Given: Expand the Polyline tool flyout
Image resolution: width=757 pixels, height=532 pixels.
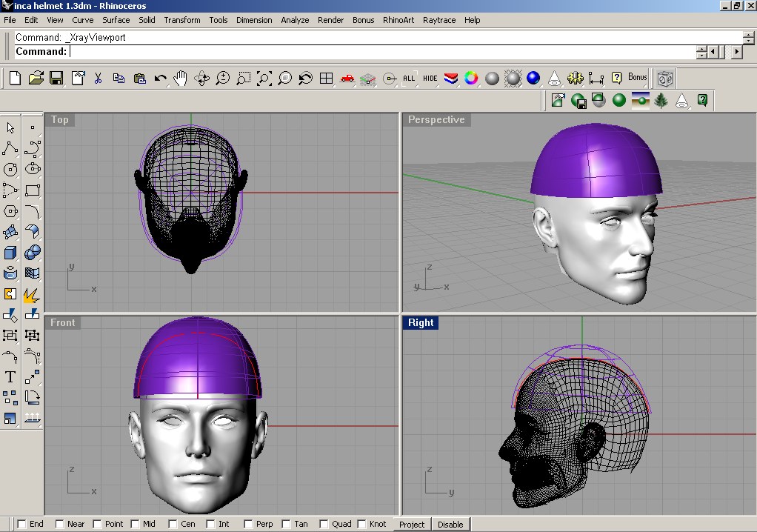Looking at the screenshot, I should (10, 149).
